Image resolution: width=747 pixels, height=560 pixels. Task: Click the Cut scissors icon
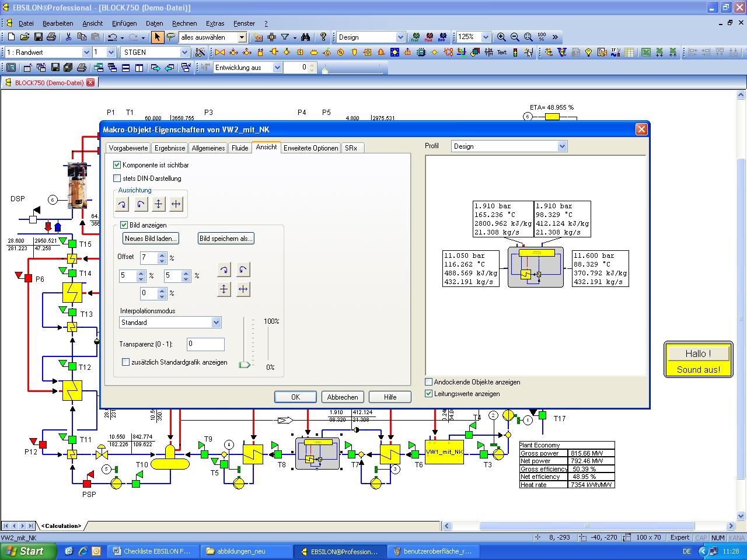pyautogui.click(x=68, y=37)
